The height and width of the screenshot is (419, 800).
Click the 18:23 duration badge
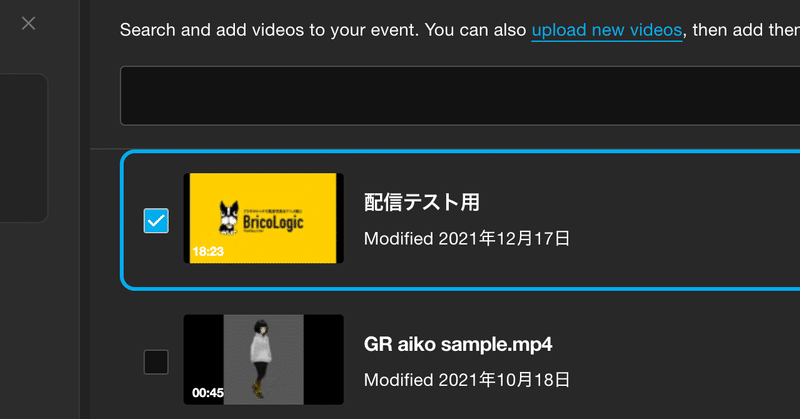tap(208, 251)
